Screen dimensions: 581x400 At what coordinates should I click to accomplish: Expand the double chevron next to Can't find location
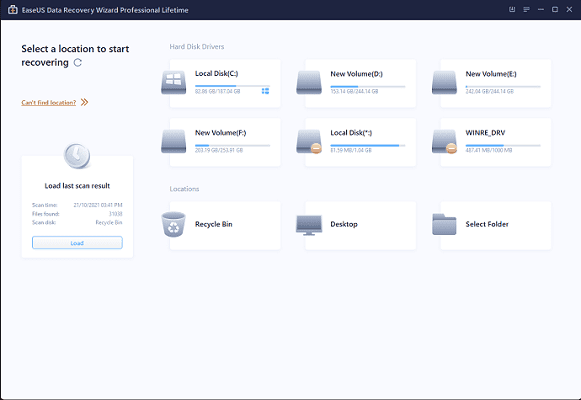click(x=84, y=102)
